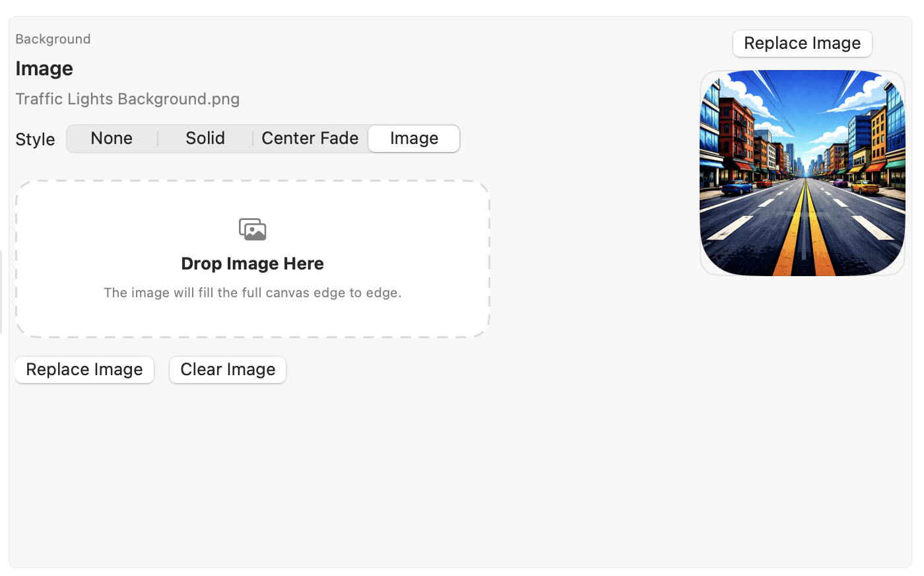The image size is (924, 576).
Task: Select the Center Fade style segment
Action: tap(310, 139)
